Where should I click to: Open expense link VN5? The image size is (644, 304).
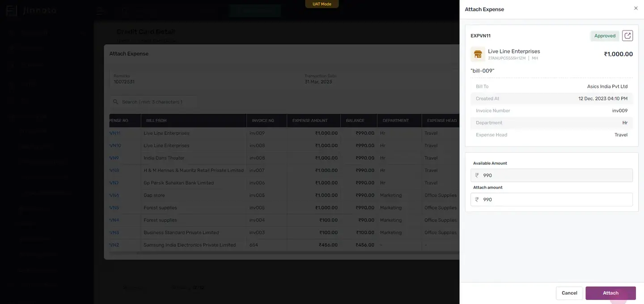pyautogui.click(x=114, y=208)
